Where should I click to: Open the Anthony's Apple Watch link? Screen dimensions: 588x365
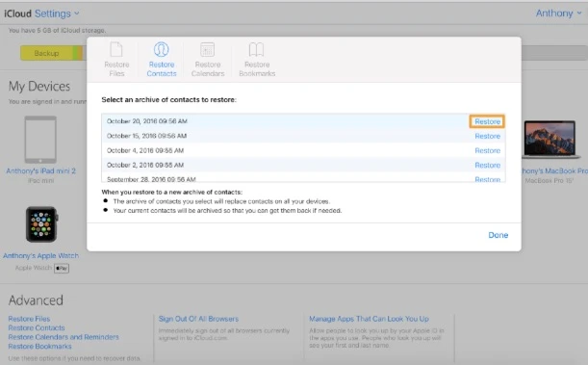[x=40, y=256]
